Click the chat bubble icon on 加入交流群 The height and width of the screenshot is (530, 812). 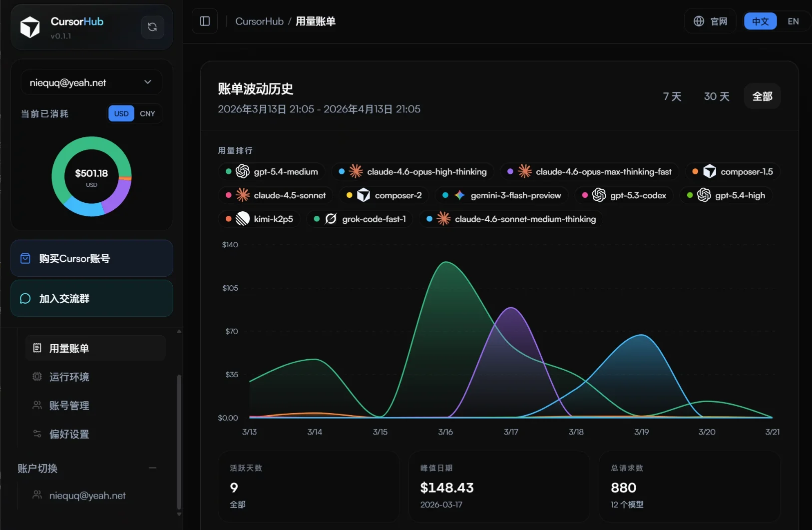coord(25,298)
